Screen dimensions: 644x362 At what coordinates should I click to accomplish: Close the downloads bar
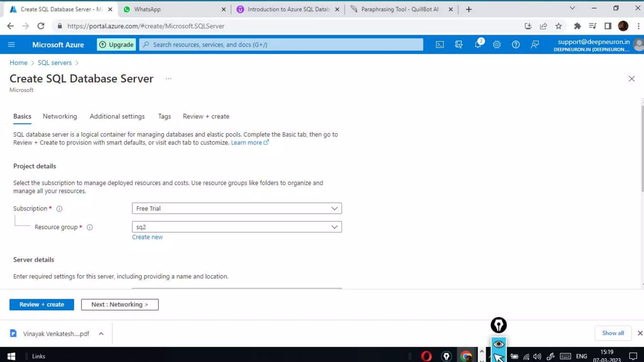[640, 333]
